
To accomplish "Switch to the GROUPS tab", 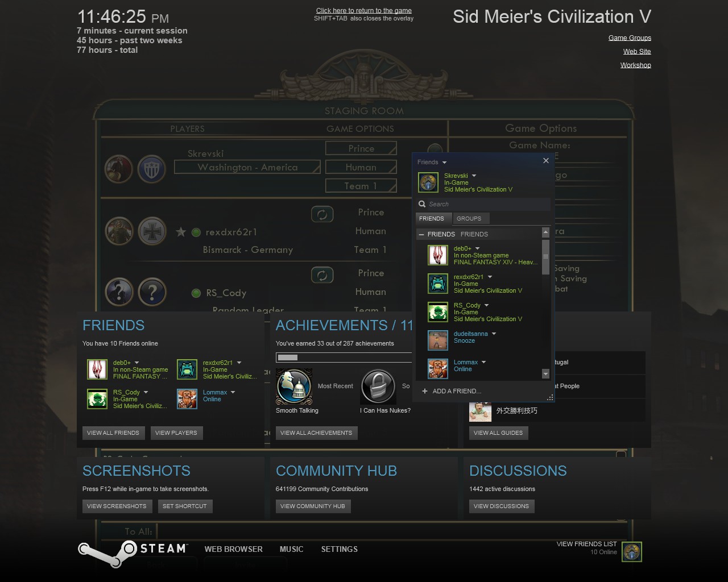I will [469, 218].
